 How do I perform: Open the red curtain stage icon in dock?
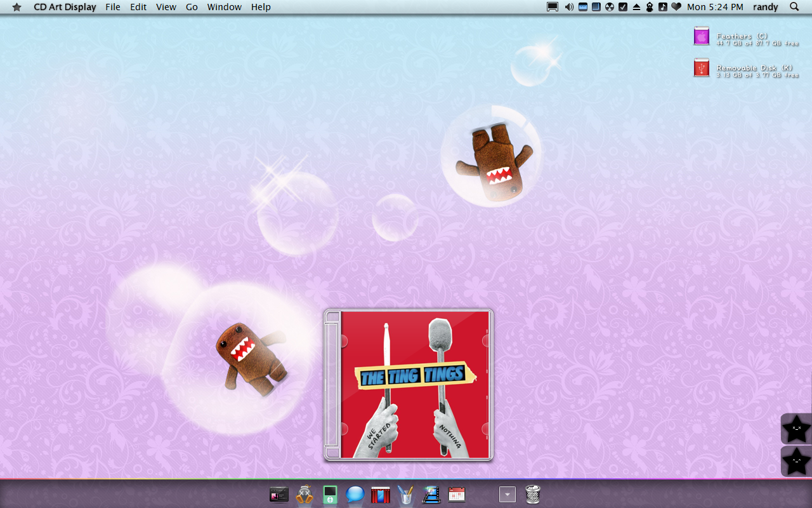click(x=381, y=495)
